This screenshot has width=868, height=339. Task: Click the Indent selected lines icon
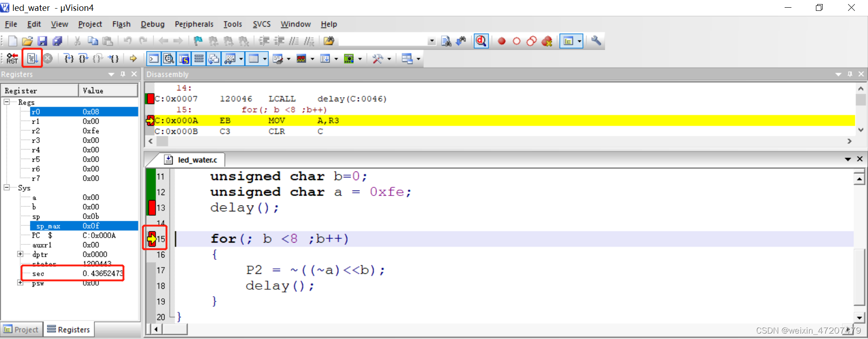pyautogui.click(x=264, y=41)
